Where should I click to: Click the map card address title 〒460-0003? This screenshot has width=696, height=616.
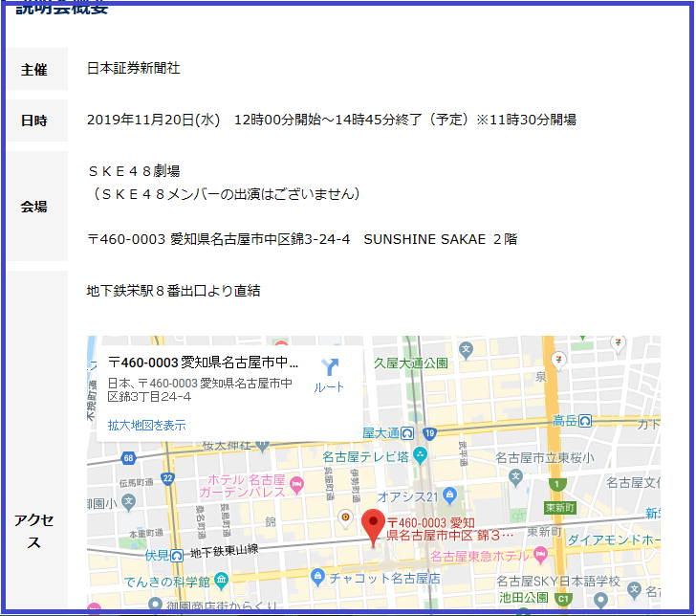204,363
